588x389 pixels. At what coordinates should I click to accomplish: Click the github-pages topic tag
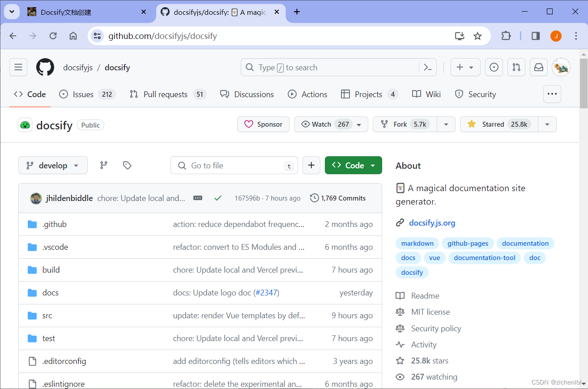[x=468, y=244]
